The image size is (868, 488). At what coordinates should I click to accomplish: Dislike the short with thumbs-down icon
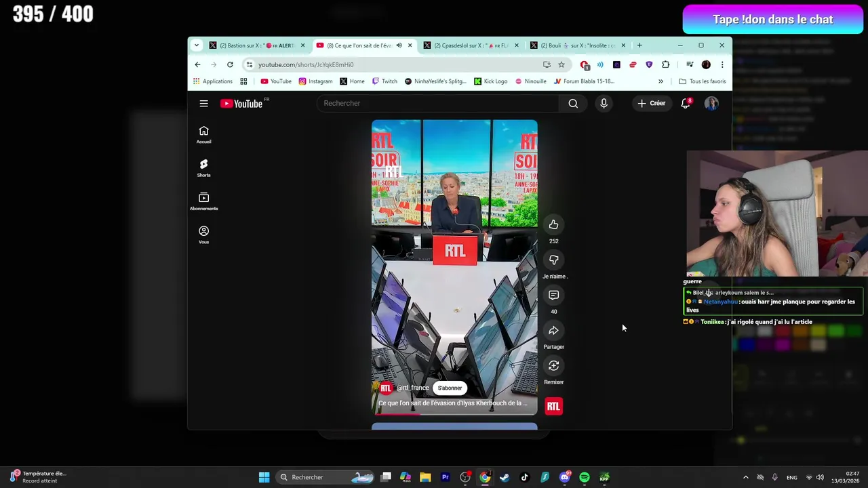pos(553,260)
